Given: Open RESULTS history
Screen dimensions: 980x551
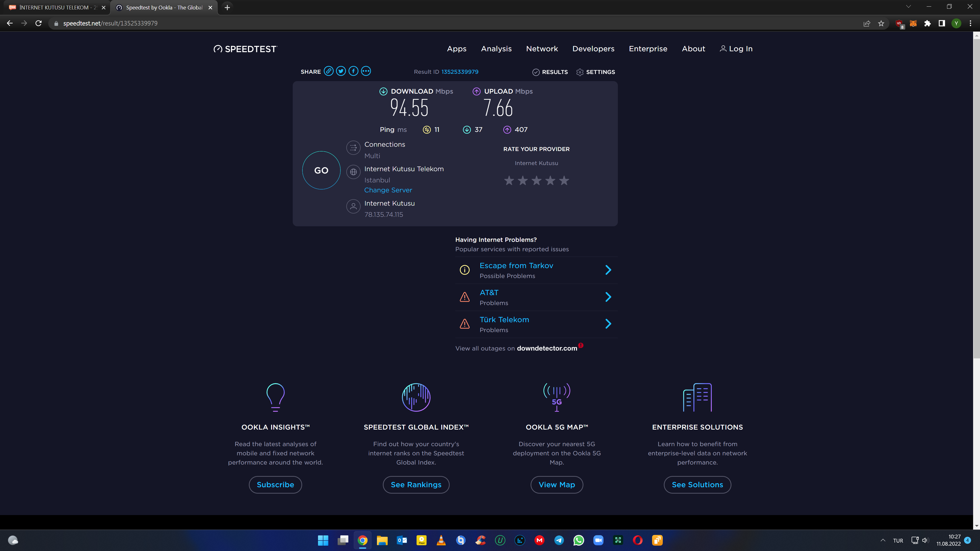Looking at the screenshot, I should pyautogui.click(x=550, y=72).
